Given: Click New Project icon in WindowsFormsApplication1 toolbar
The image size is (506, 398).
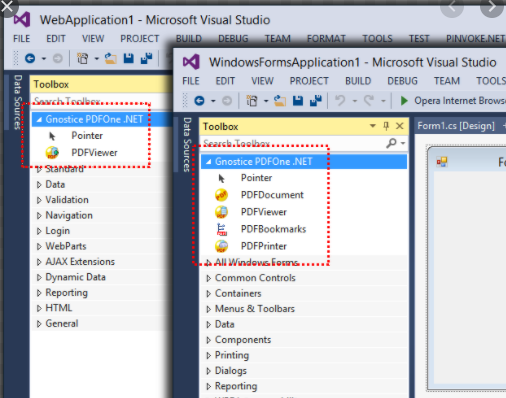Looking at the screenshot, I should 252,101.
